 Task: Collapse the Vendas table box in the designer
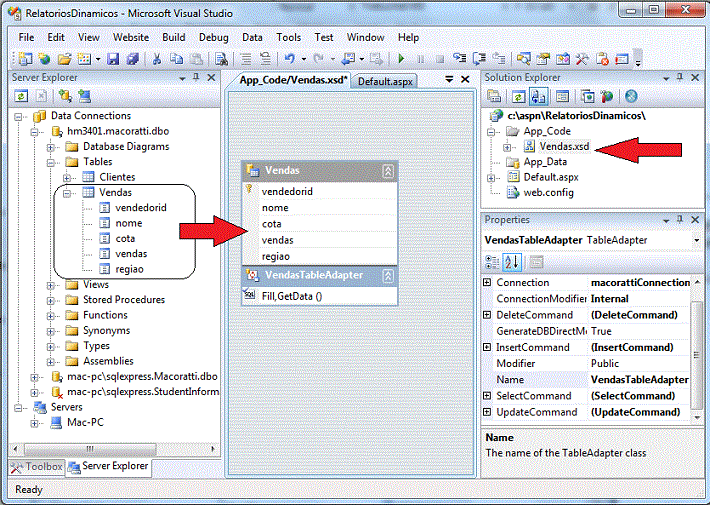(x=388, y=171)
